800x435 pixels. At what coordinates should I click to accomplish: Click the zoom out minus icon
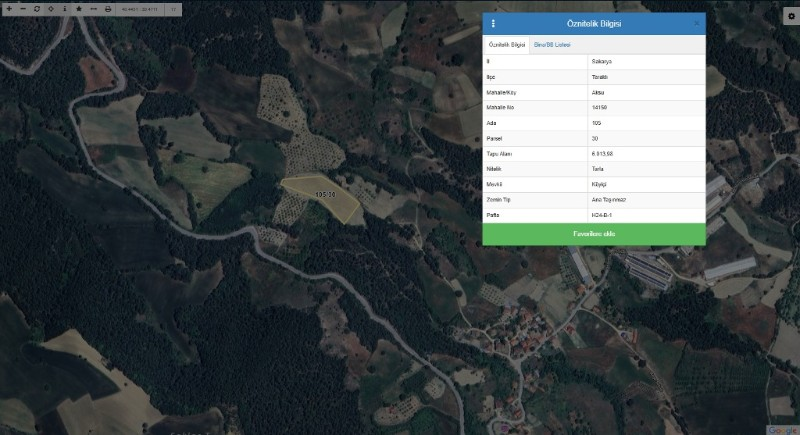coord(23,8)
